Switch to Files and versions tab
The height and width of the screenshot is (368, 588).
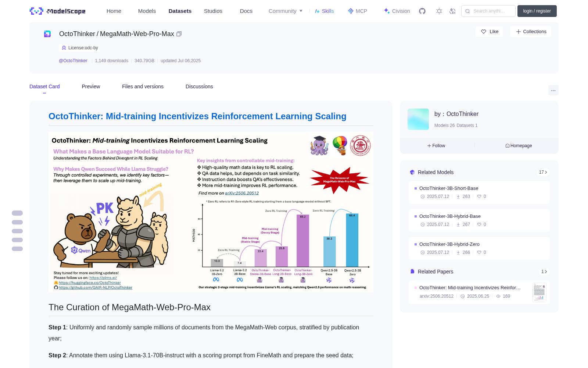click(x=143, y=86)
